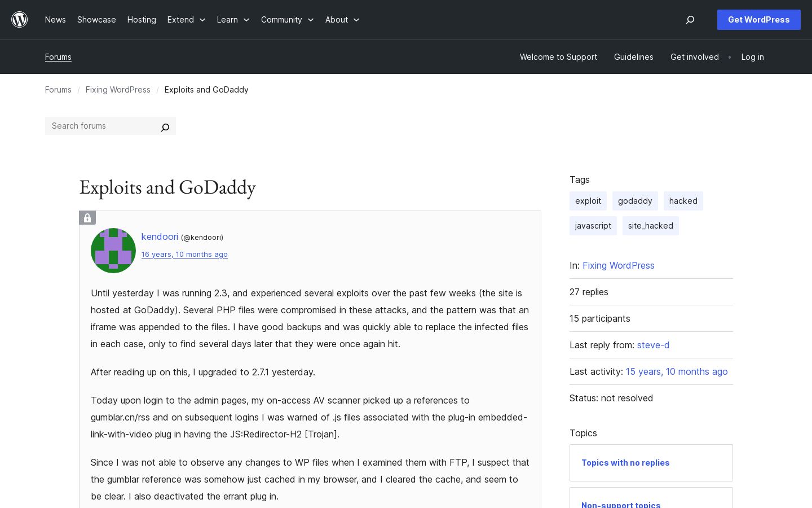Click the closed-topic lock icon

[x=87, y=218]
